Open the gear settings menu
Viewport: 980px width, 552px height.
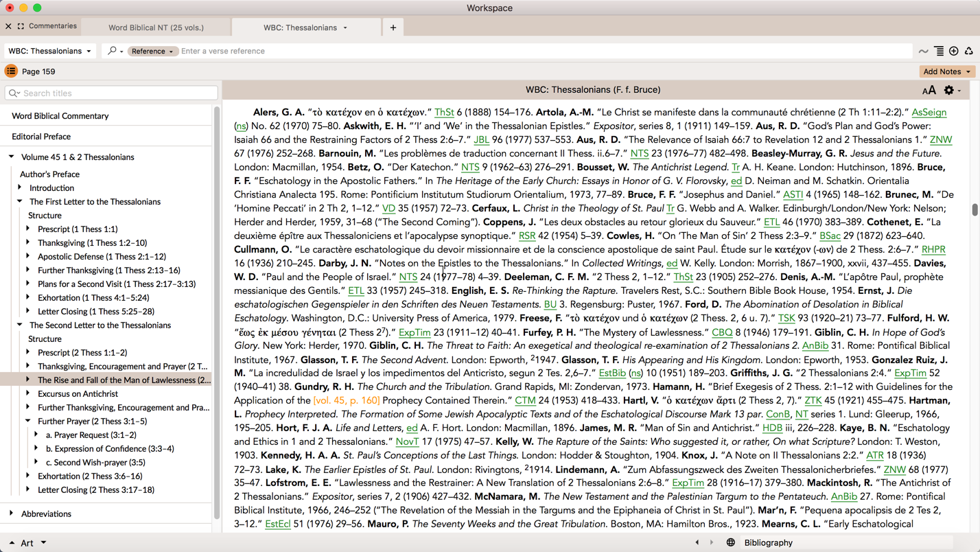951,90
